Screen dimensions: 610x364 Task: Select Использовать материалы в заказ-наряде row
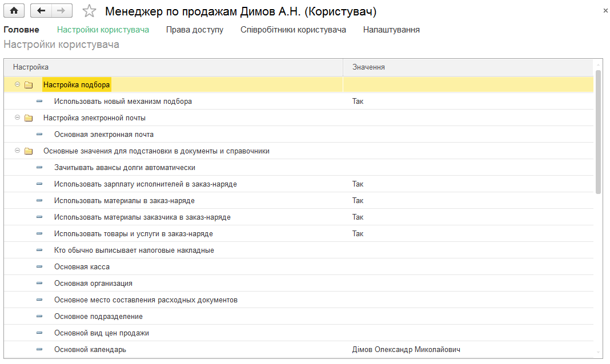click(x=299, y=200)
